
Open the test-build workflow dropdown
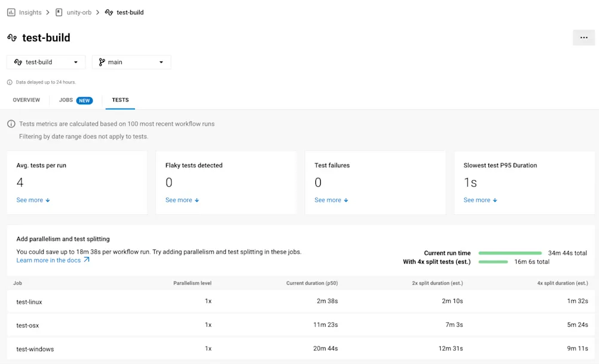pos(46,62)
